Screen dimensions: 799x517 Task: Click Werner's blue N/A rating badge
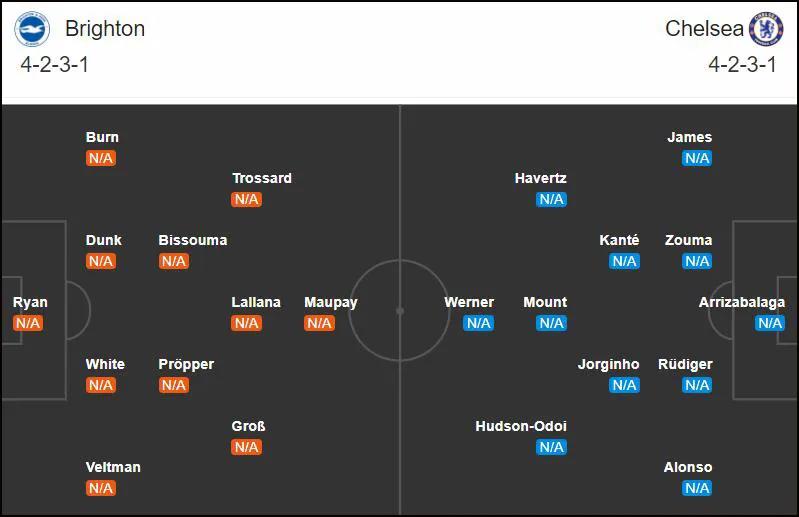point(478,323)
